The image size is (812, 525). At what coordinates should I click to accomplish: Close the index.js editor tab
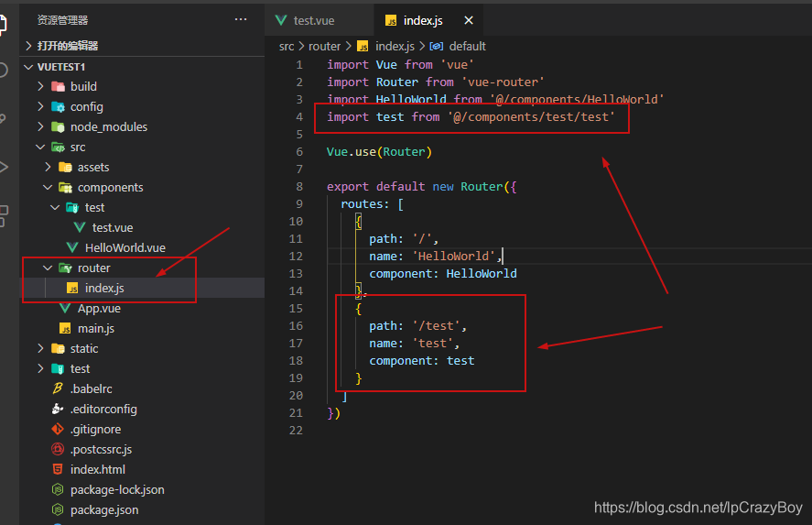pos(469,20)
